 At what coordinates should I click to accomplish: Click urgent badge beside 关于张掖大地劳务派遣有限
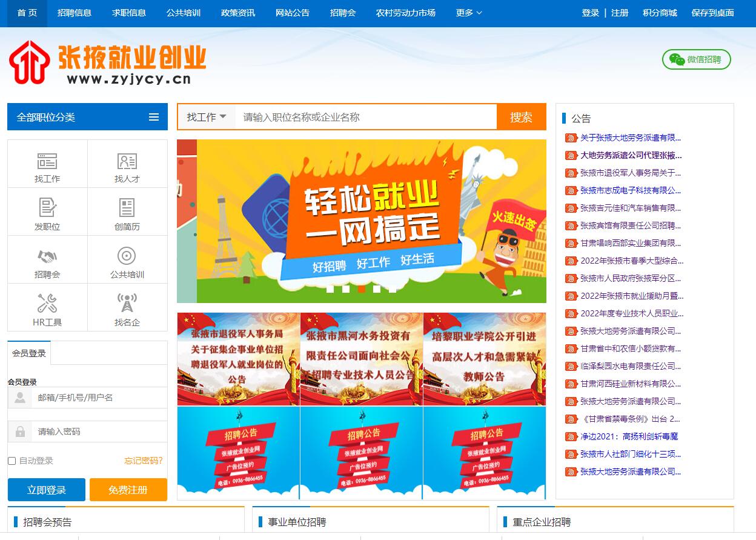[571, 138]
